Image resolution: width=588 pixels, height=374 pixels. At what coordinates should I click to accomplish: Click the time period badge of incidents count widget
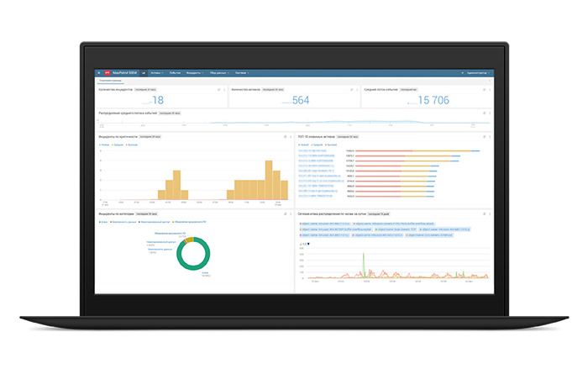tap(145, 90)
